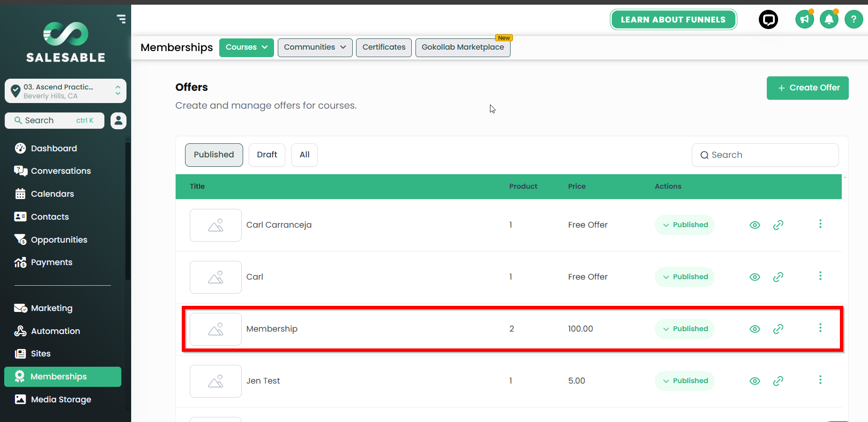This screenshot has width=868, height=422.
Task: Open the Carl offer thumbnail
Action: coord(215,277)
